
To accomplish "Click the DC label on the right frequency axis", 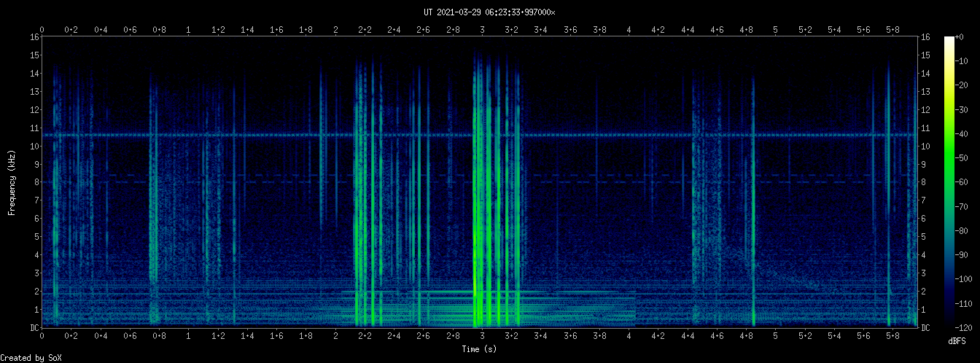I will (x=926, y=328).
